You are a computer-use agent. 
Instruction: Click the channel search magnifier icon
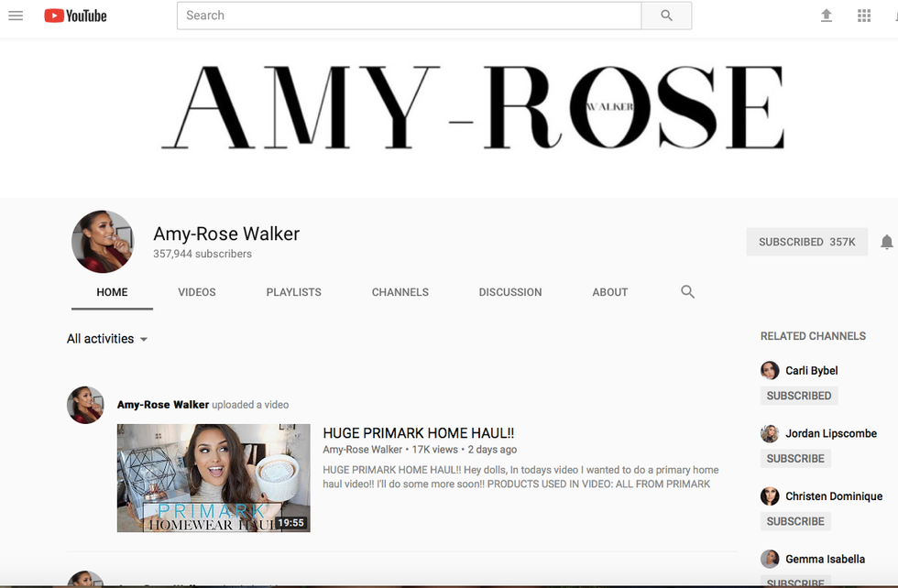pos(688,292)
